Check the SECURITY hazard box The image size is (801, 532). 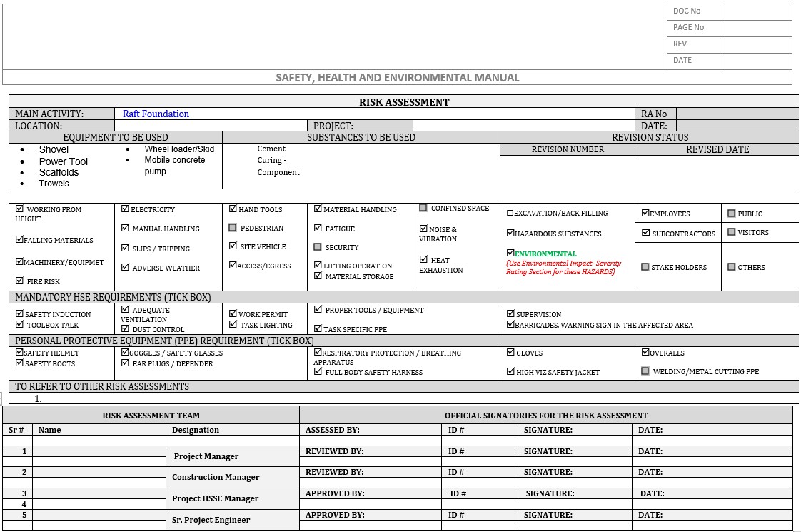318,247
